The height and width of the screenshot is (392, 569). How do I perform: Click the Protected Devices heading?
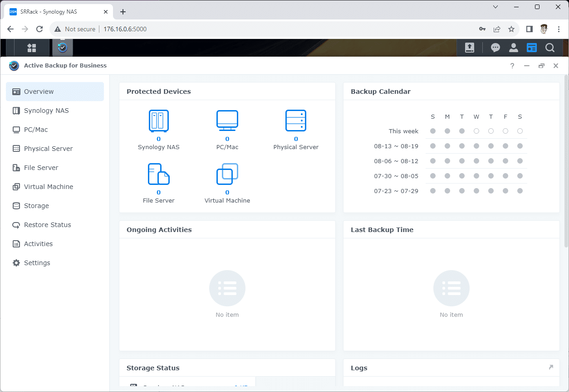coord(159,92)
